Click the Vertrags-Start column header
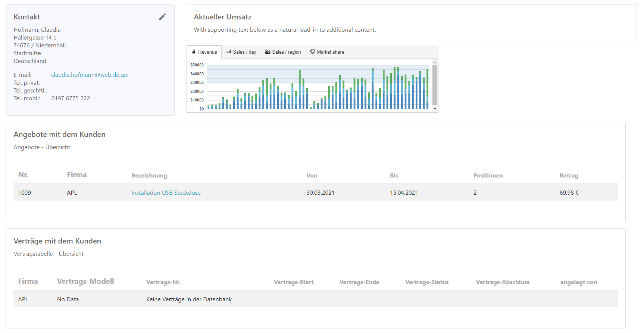 (294, 282)
